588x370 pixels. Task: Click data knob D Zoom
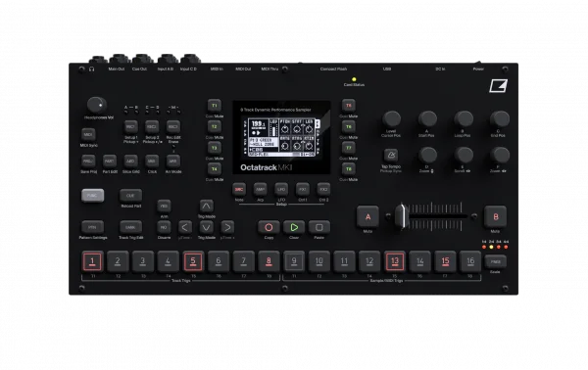427,155
